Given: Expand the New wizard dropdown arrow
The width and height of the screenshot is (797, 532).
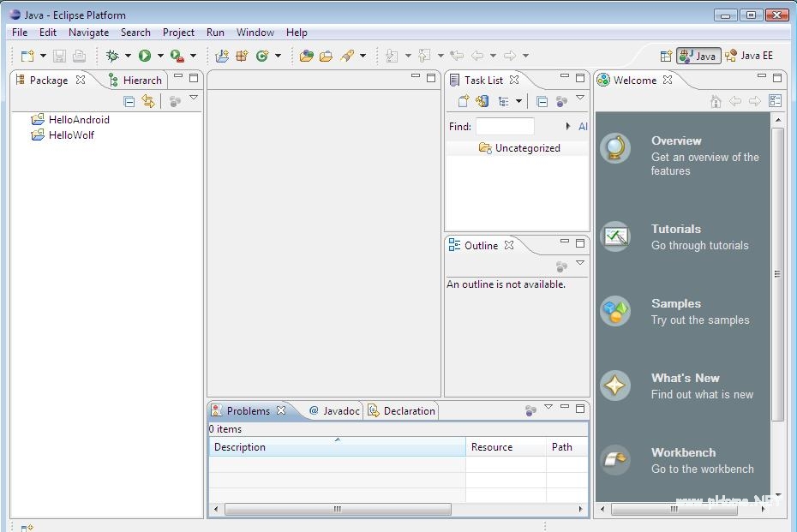Looking at the screenshot, I should 43,56.
